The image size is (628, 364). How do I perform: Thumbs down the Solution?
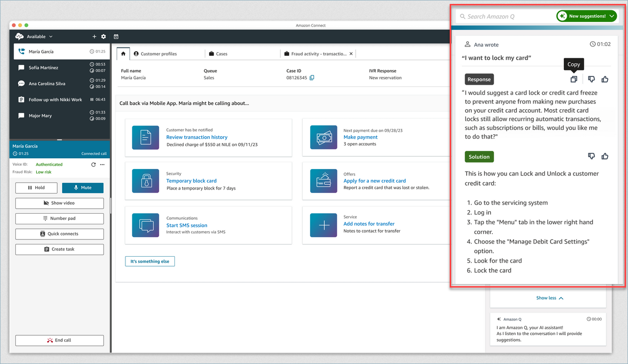click(x=591, y=156)
